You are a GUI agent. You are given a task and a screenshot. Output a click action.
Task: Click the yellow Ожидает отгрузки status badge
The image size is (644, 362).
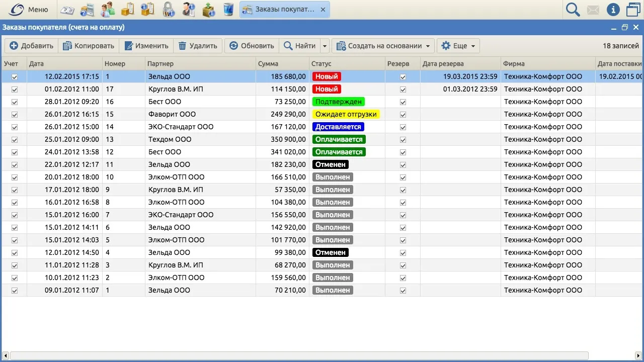click(346, 114)
